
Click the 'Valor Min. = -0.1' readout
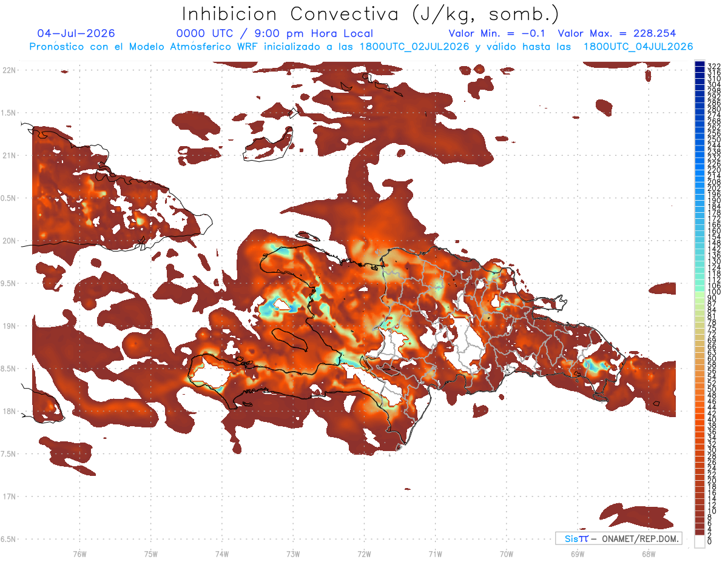click(x=497, y=33)
